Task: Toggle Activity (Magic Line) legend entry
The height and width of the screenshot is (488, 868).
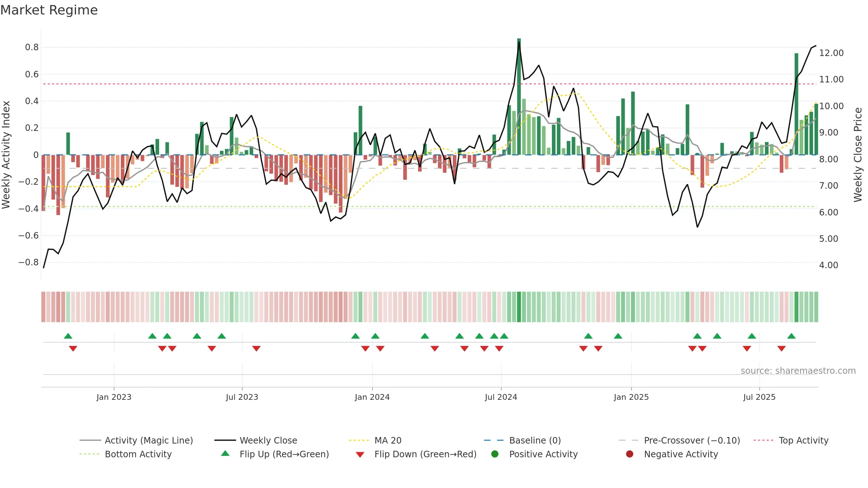Action: pyautogui.click(x=136, y=440)
